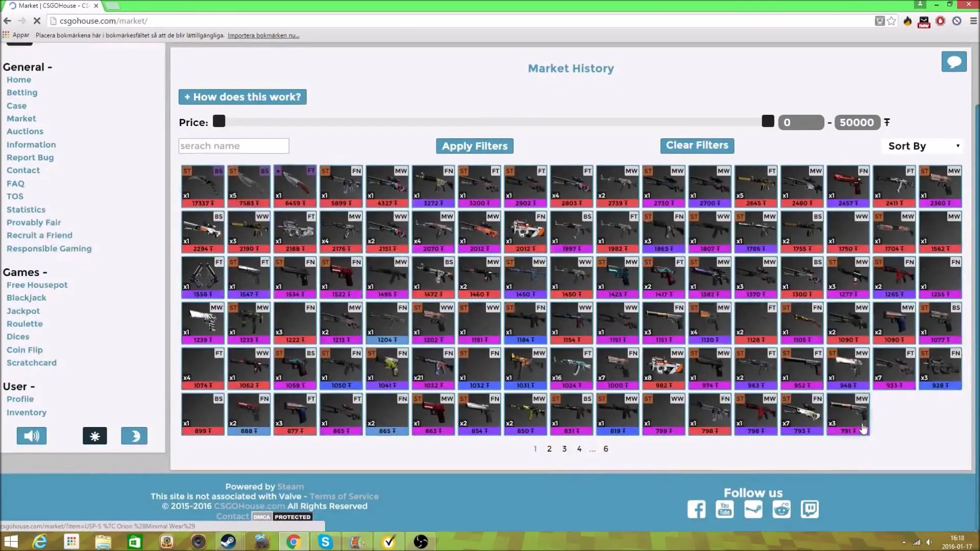Open the chat bubble icon

(x=954, y=62)
